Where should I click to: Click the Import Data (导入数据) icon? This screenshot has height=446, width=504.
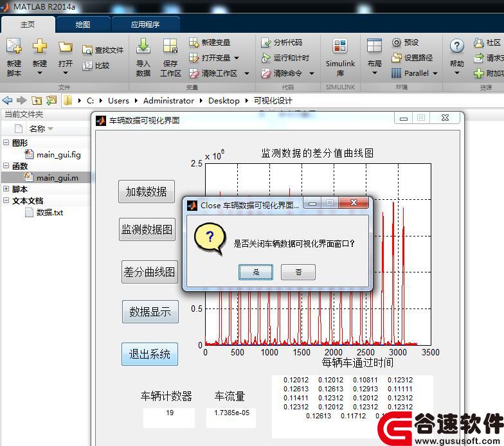(143, 46)
